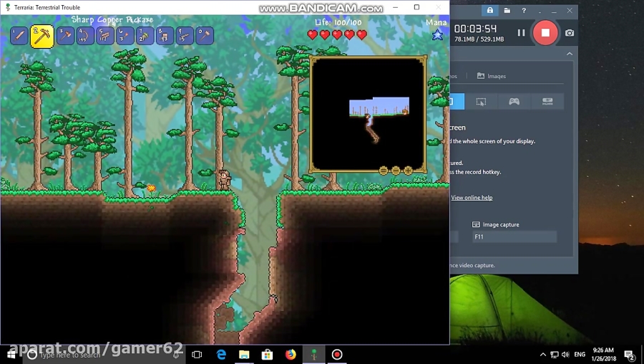Open Firefox from taskbar
Viewport: 644px width, 364px height.
pyautogui.click(x=291, y=355)
